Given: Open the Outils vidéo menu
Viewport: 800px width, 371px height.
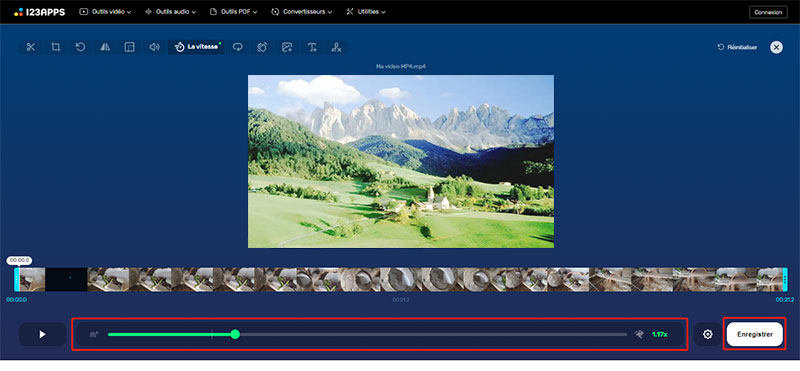Looking at the screenshot, I should point(105,12).
